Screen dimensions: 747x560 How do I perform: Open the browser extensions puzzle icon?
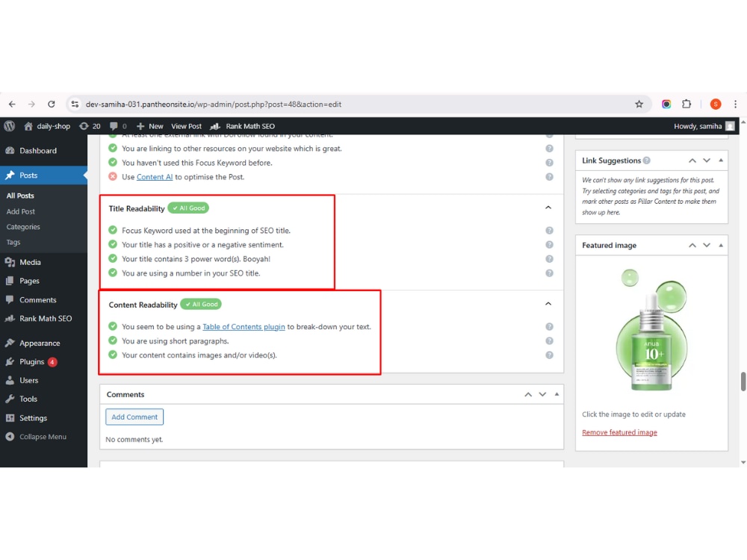686,104
